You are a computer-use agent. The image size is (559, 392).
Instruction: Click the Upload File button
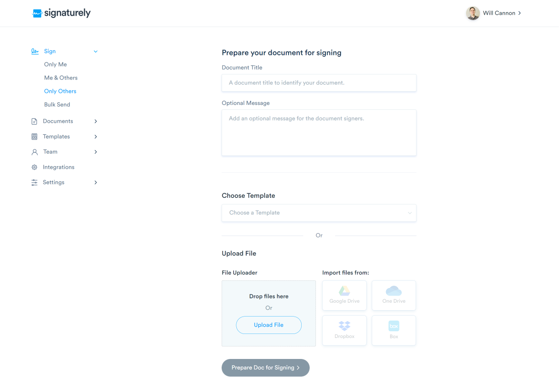point(269,325)
